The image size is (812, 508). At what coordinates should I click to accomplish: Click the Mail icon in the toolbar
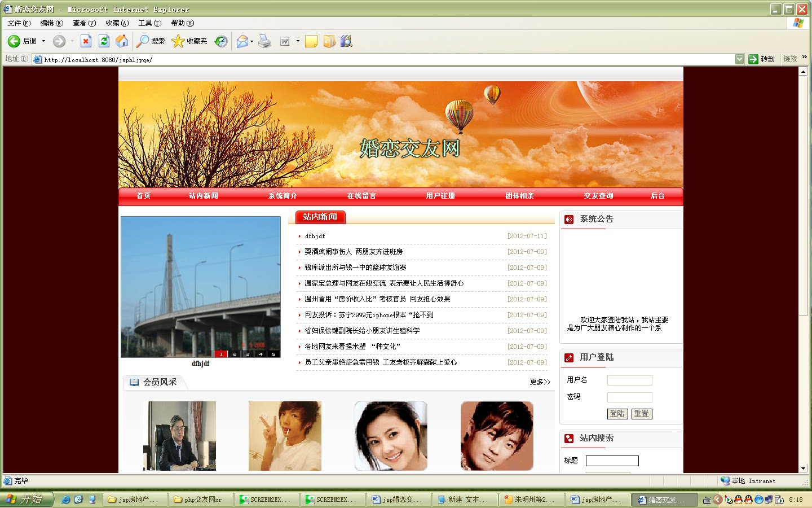tap(242, 41)
